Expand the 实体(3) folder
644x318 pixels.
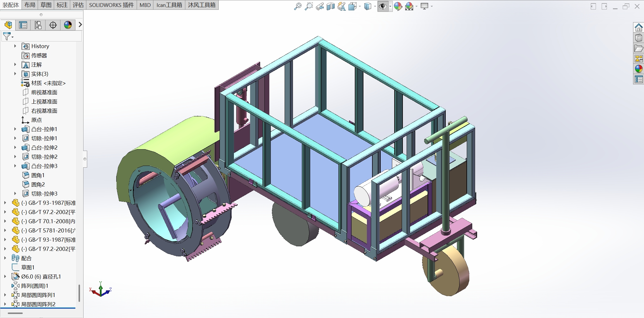[x=15, y=74]
